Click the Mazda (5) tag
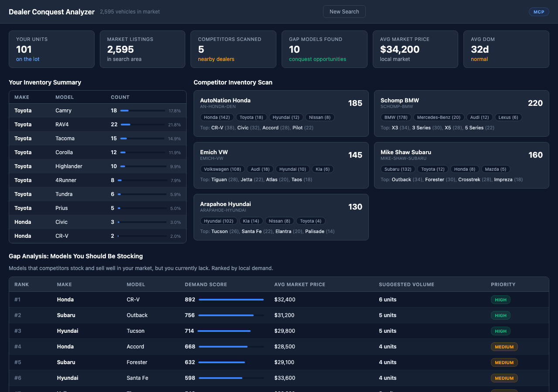558x392 pixels. point(496,169)
